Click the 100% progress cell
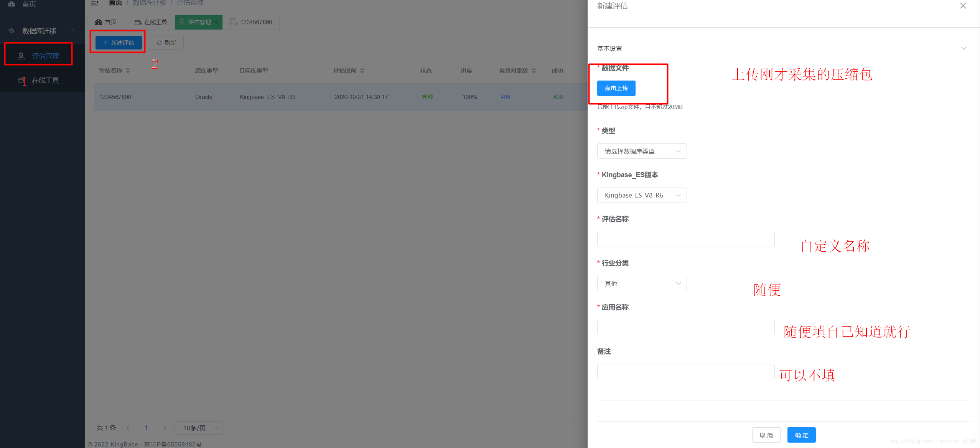 pos(469,97)
